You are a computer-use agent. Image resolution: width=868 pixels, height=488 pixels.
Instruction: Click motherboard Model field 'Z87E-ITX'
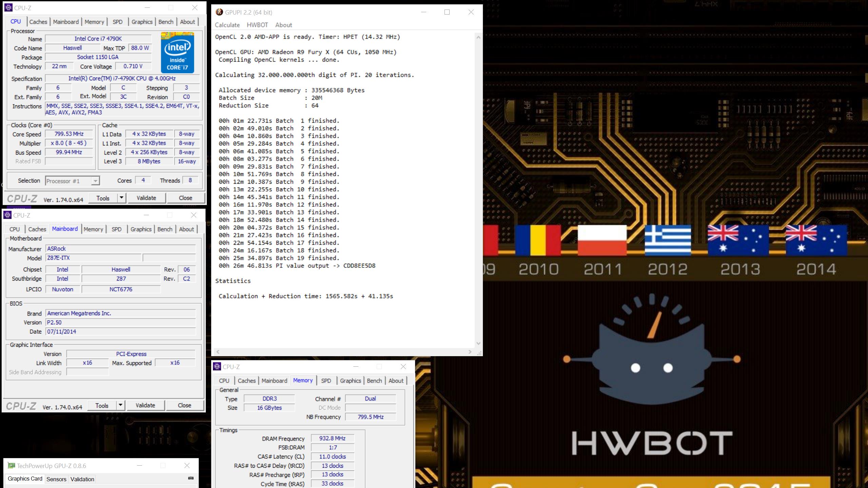(93, 258)
